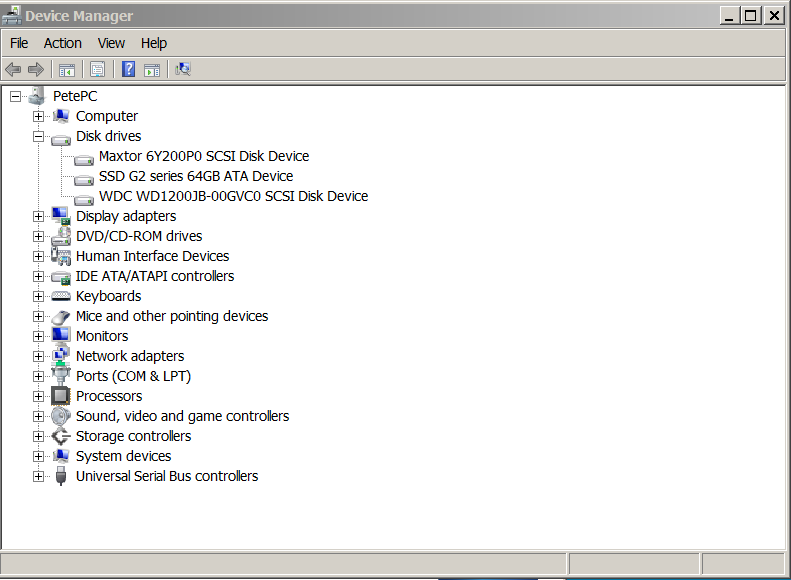Click the Show/Hide Action Pane toolbar icon
This screenshot has width=791, height=580.
coord(152,70)
